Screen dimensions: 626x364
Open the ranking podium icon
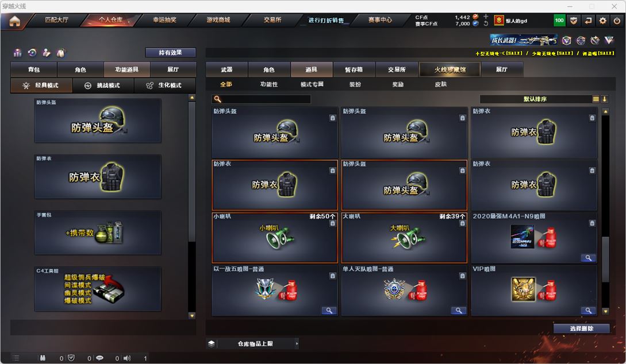click(x=18, y=53)
